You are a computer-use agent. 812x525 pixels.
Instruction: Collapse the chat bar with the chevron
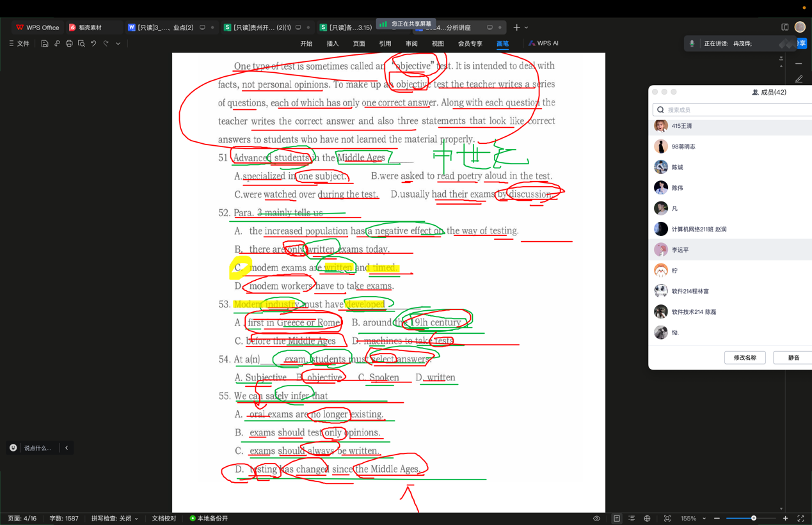67,448
